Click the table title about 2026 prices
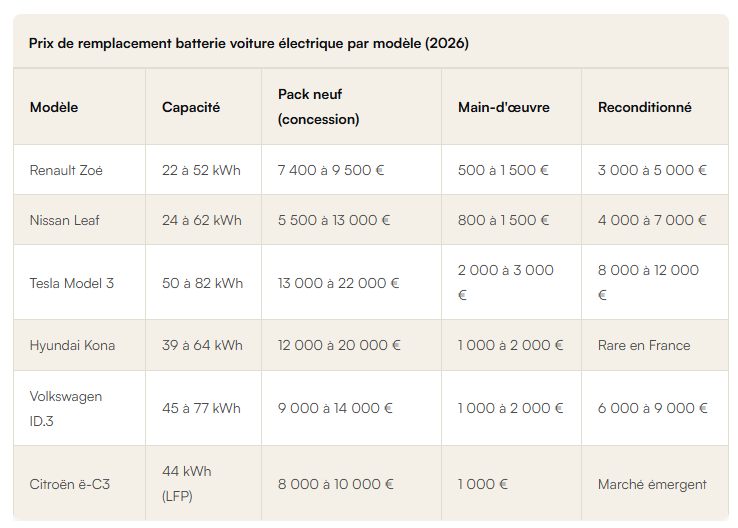Screen dimensions: 738x528 (x=249, y=43)
